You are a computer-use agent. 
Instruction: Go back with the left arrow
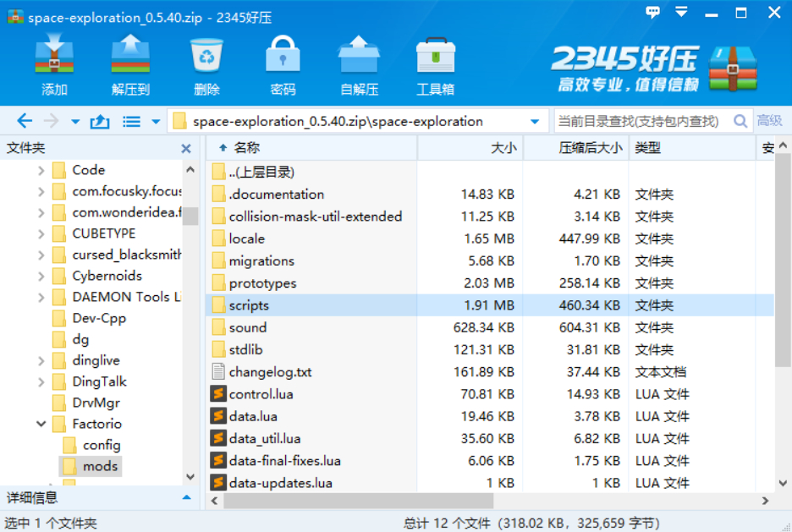25,121
